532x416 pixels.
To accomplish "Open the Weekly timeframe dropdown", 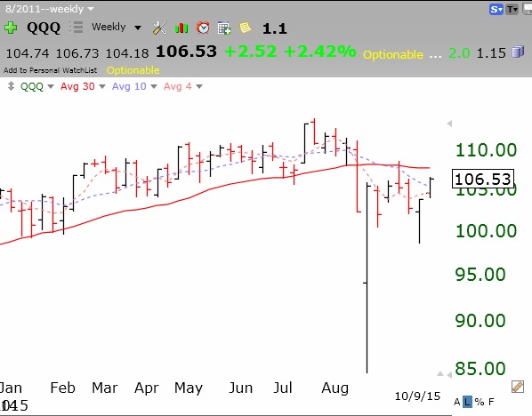I will 117,27.
